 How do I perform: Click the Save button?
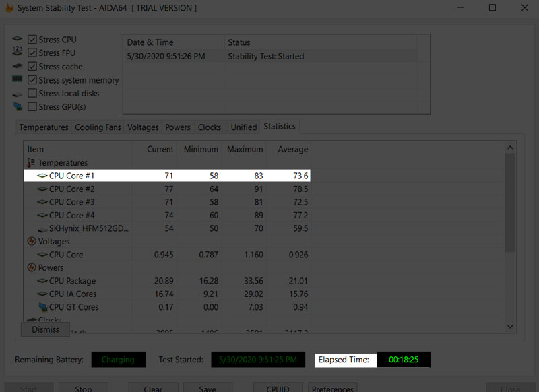pos(208,387)
